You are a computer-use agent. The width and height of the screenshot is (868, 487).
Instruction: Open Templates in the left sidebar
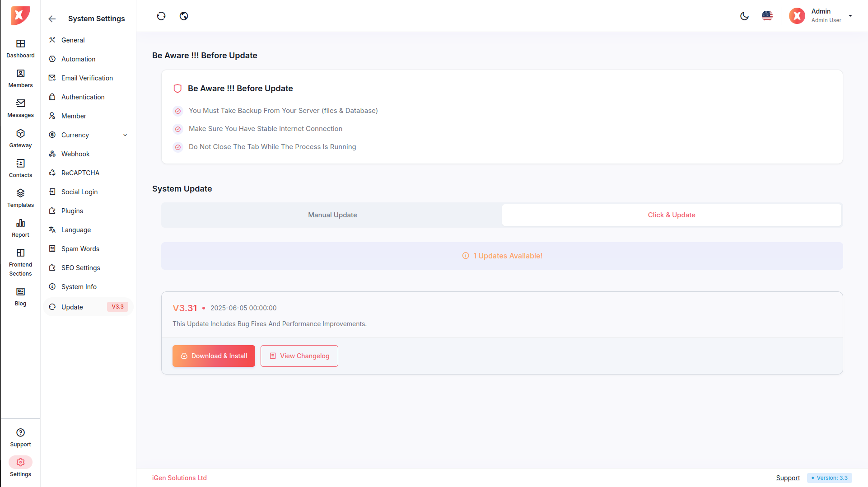pos(20,198)
